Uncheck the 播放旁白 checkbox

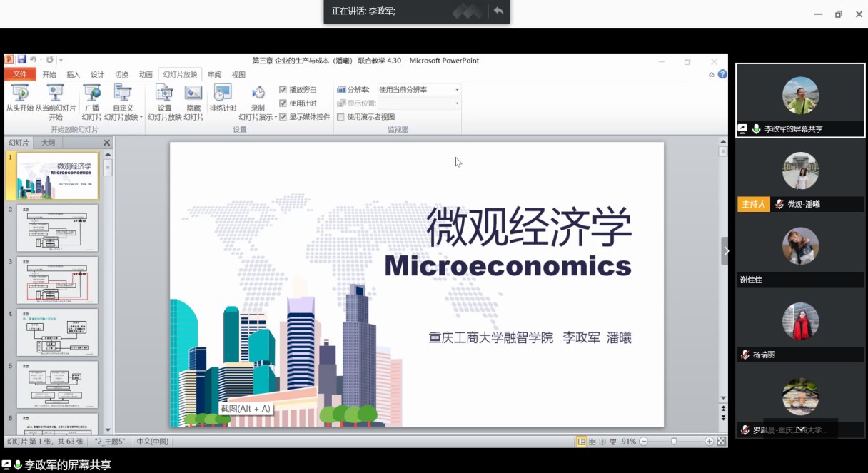[x=283, y=90]
